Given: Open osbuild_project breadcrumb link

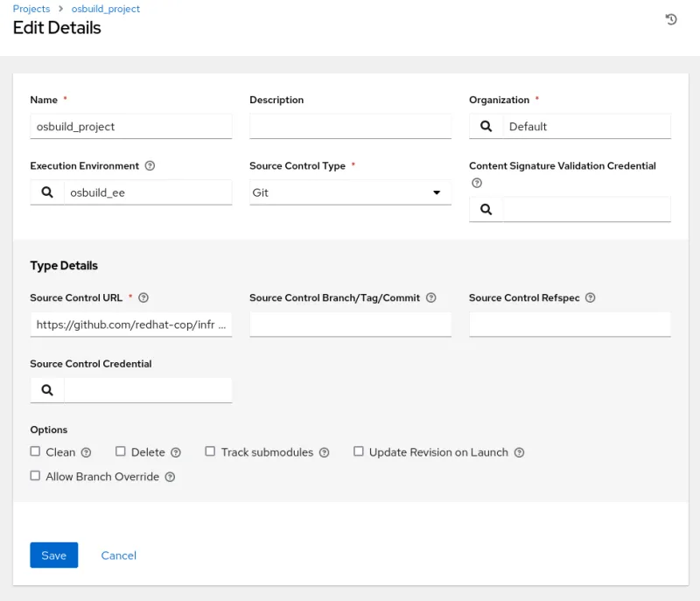Looking at the screenshot, I should 105,9.
